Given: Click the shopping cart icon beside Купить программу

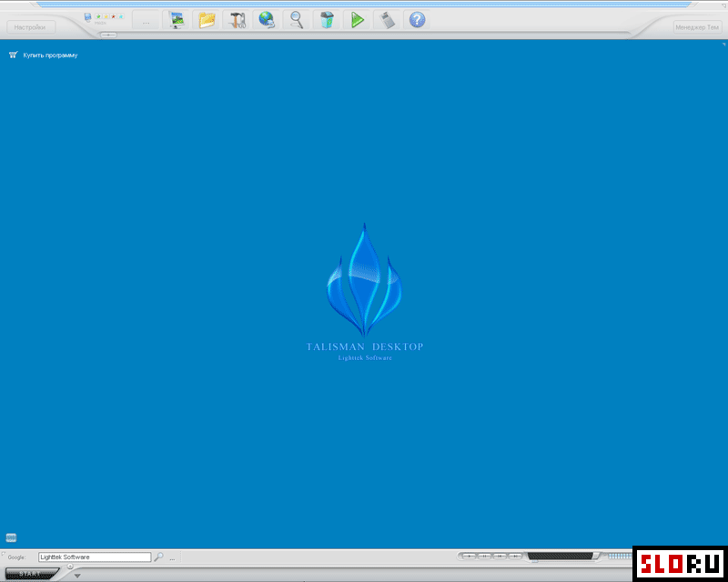Looking at the screenshot, I should tap(14, 55).
